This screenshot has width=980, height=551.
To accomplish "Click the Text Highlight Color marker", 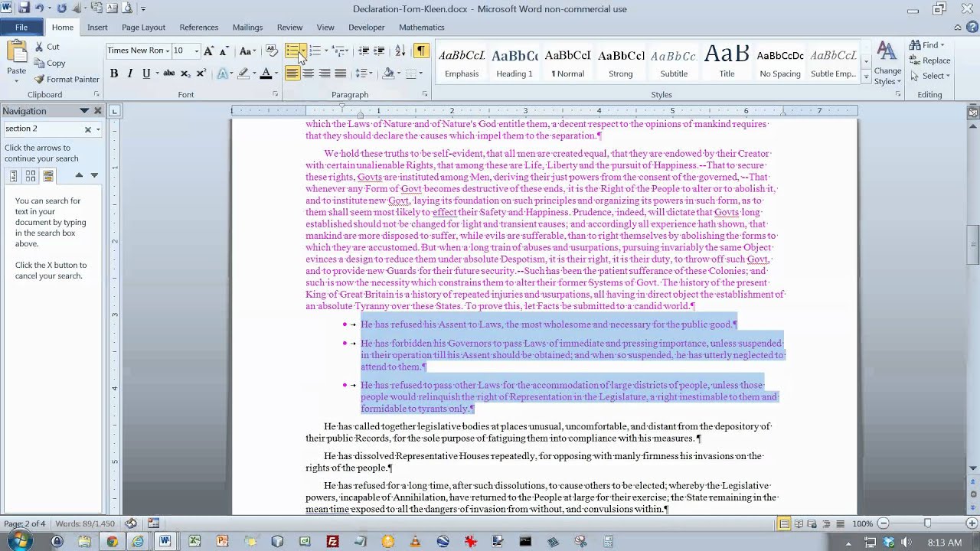I will point(243,73).
